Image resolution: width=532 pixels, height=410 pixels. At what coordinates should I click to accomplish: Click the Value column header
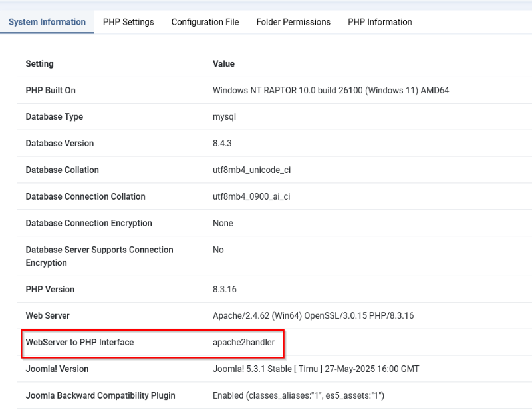(x=223, y=64)
